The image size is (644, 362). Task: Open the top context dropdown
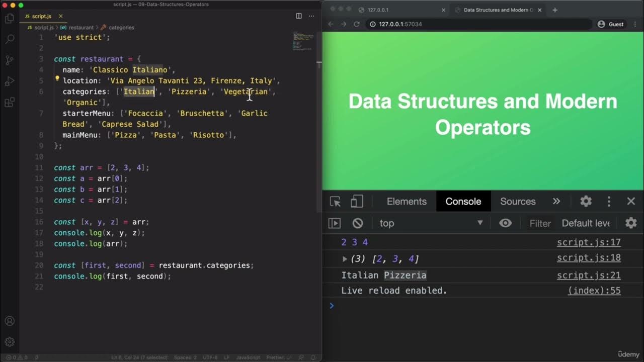point(431,223)
